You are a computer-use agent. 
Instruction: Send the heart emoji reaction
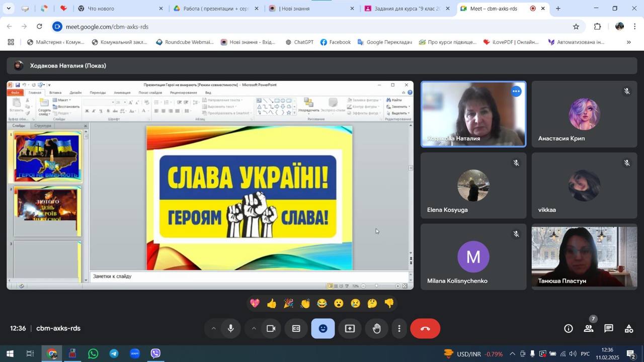(255, 303)
